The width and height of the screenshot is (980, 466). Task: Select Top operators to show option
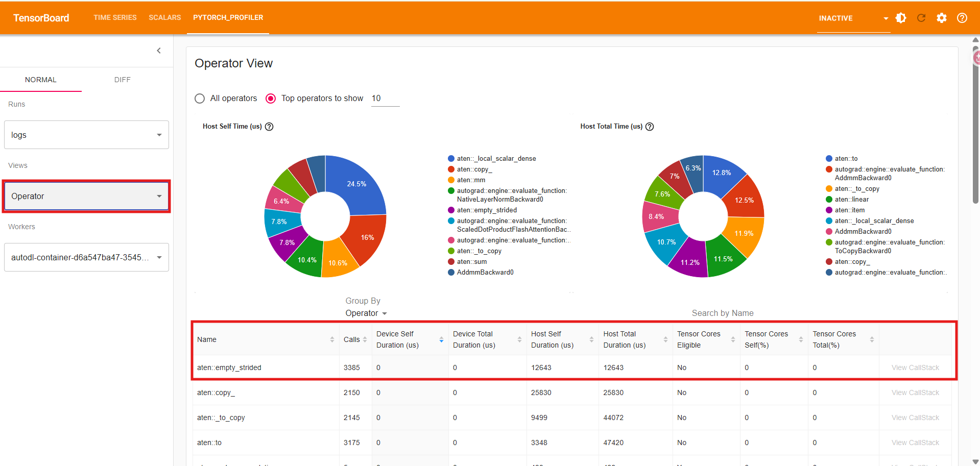[271, 99]
